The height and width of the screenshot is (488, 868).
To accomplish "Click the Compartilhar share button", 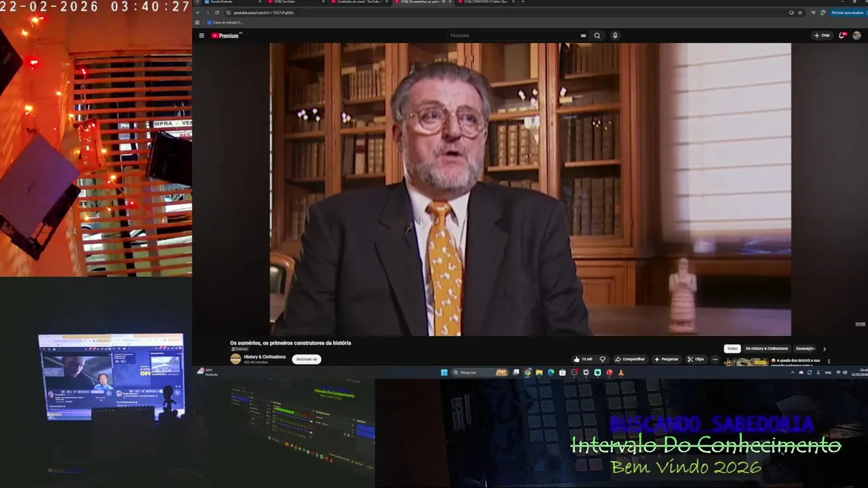I will point(630,359).
